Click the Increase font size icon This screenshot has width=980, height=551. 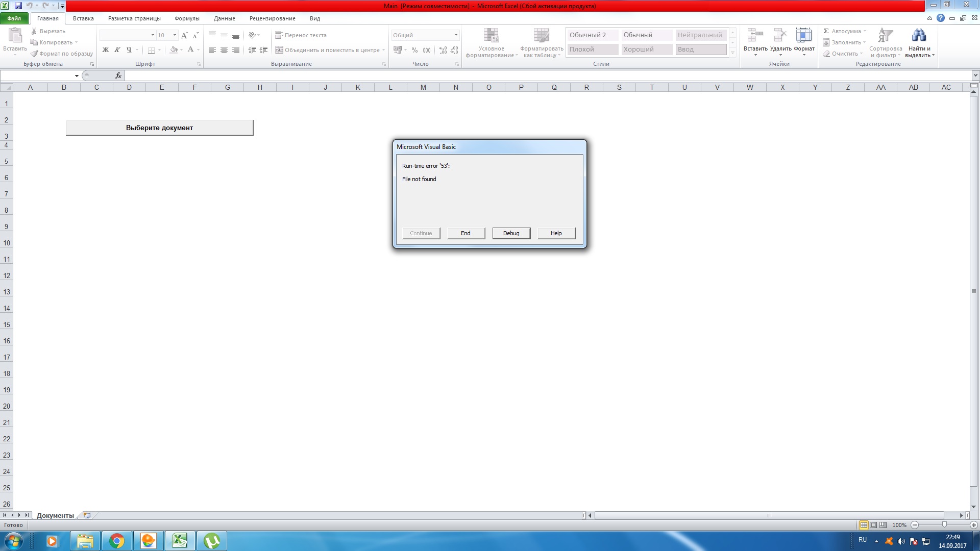[x=185, y=35]
